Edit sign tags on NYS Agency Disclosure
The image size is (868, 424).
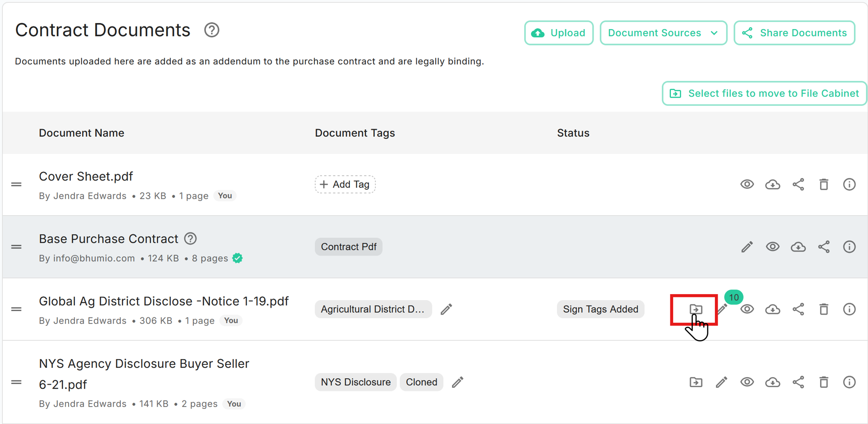(722, 382)
